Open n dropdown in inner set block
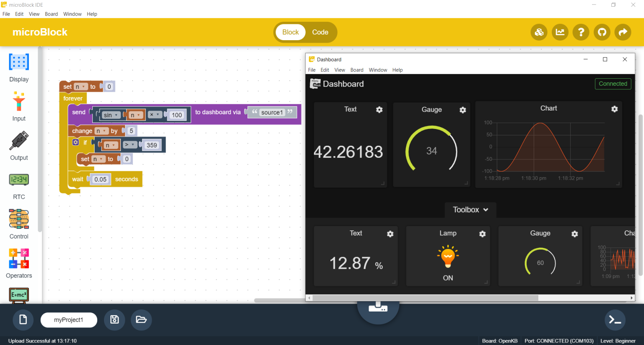 click(x=98, y=159)
